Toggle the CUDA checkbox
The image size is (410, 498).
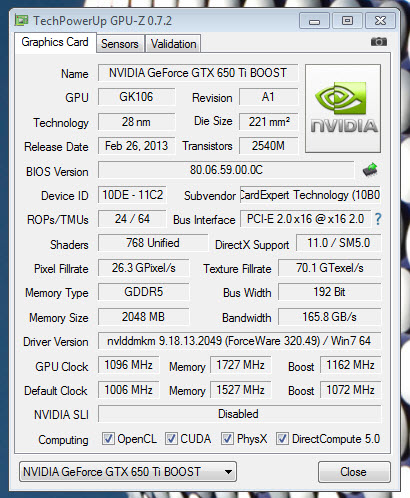click(x=171, y=438)
